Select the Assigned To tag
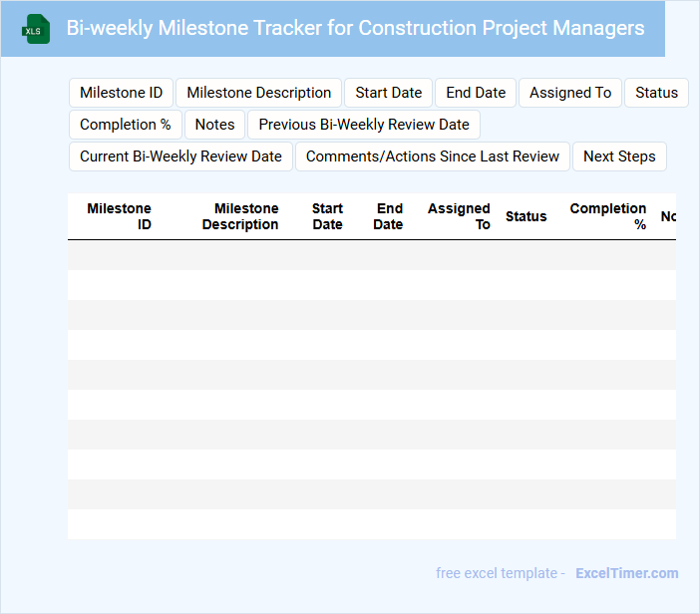 [570, 93]
